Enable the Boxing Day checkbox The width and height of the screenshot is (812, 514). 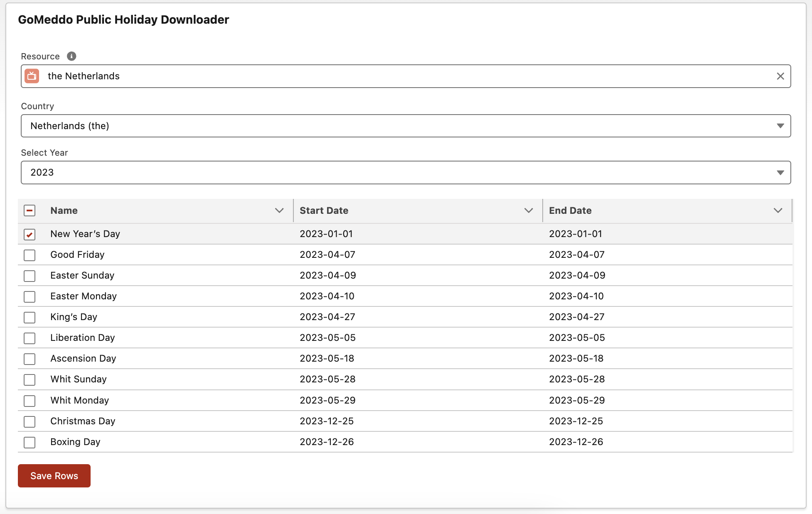[30, 442]
